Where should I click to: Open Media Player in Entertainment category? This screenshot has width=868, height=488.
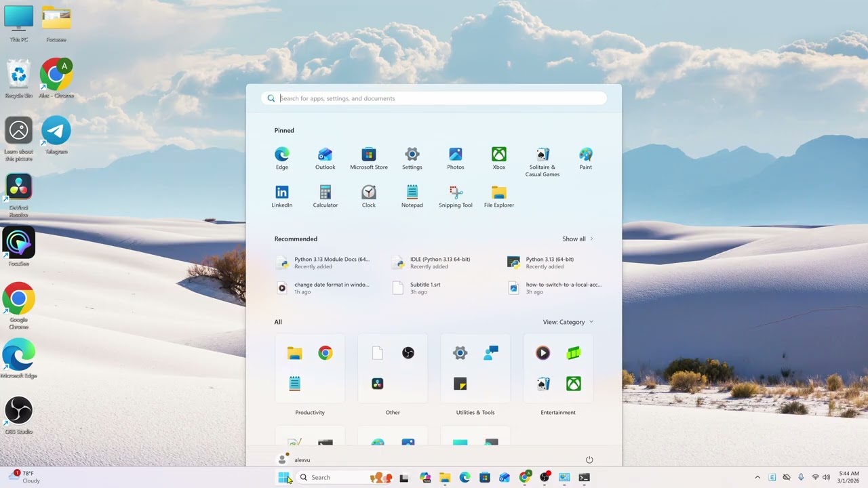[x=542, y=353]
